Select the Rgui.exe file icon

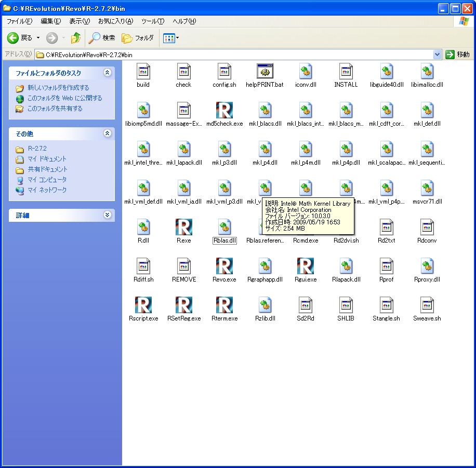click(305, 266)
